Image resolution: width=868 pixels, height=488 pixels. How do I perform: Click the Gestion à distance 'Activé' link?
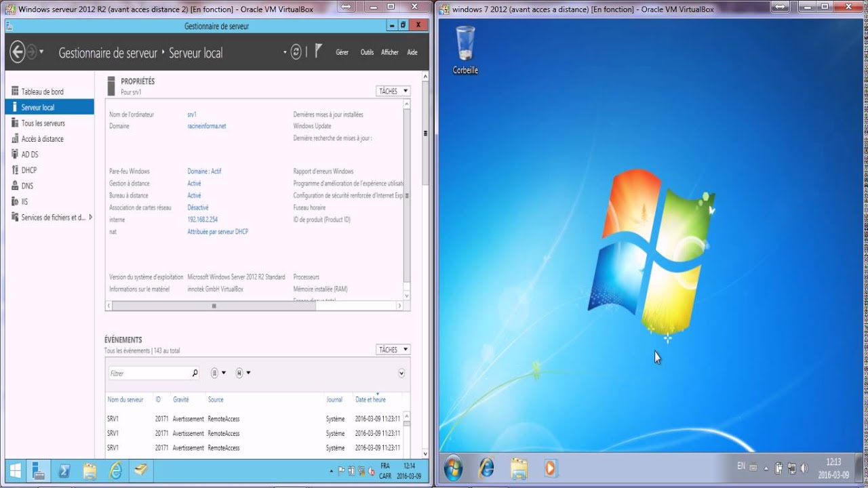(x=194, y=184)
